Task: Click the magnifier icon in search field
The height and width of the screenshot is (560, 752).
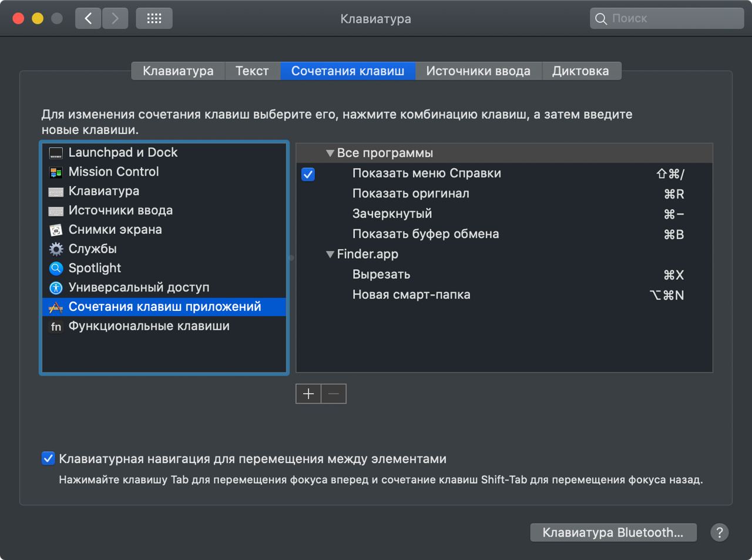Action: [x=601, y=19]
